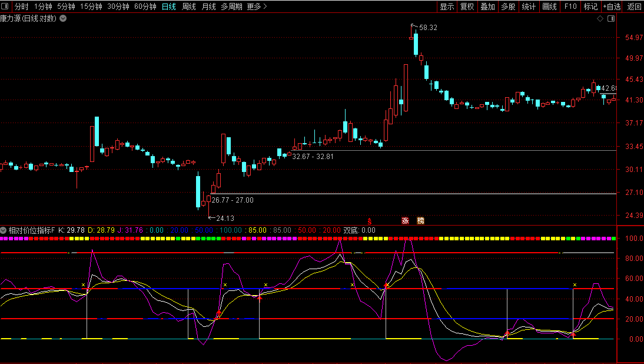Toggle the right side panel icon
This screenshot has width=644, height=364.
610,18
